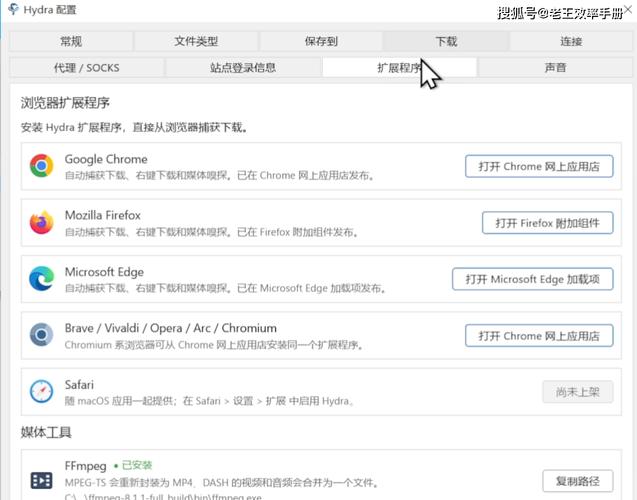Click the FFmpeg film strip icon
The height and width of the screenshot is (500, 637).
pyautogui.click(x=41, y=480)
